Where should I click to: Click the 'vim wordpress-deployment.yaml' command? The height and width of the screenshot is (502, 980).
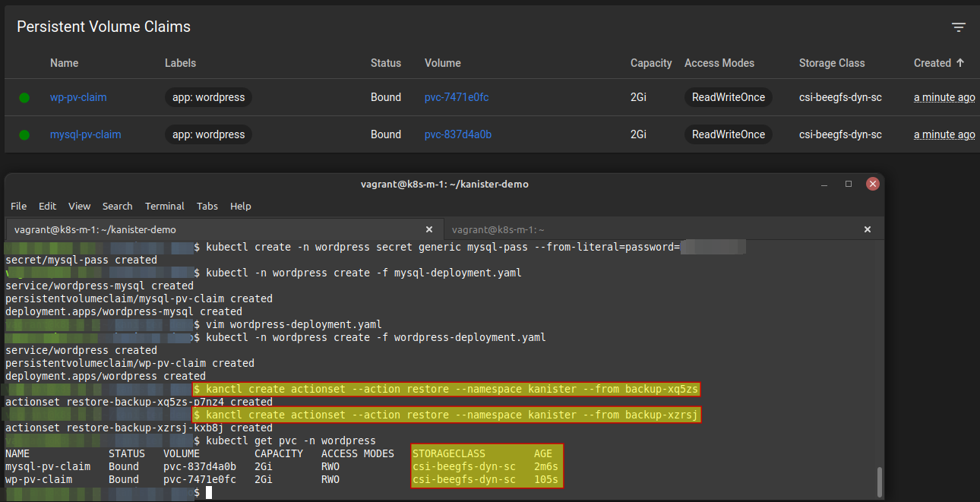tap(294, 324)
